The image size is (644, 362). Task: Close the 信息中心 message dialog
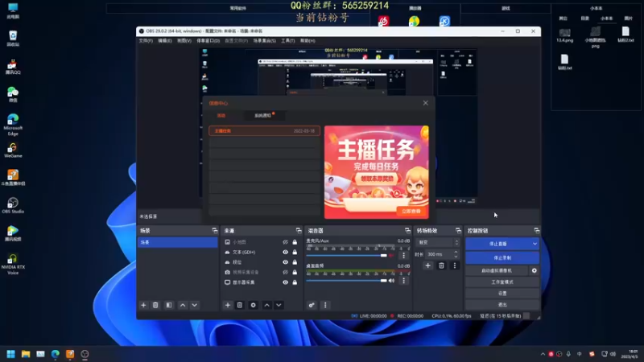(426, 103)
